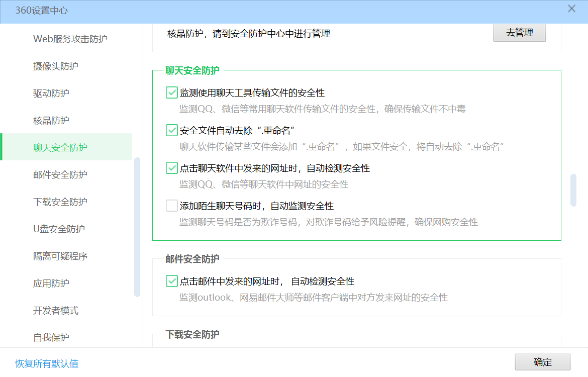
Task: Open 邮件安全防护 in the sidebar
Action: pyautogui.click(x=60, y=175)
